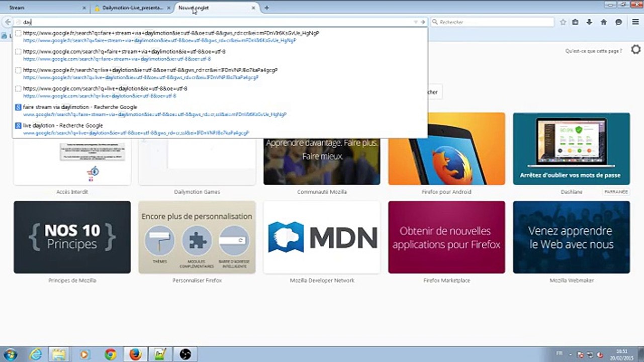The image size is (644, 362).
Task: Open the Windows Start menu
Action: (x=11, y=354)
